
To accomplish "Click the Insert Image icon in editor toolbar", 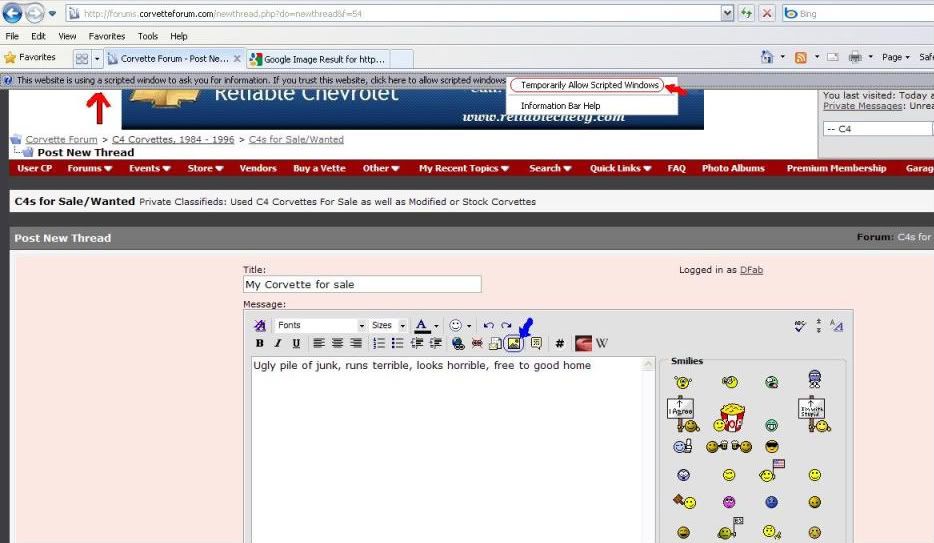I will [514, 343].
